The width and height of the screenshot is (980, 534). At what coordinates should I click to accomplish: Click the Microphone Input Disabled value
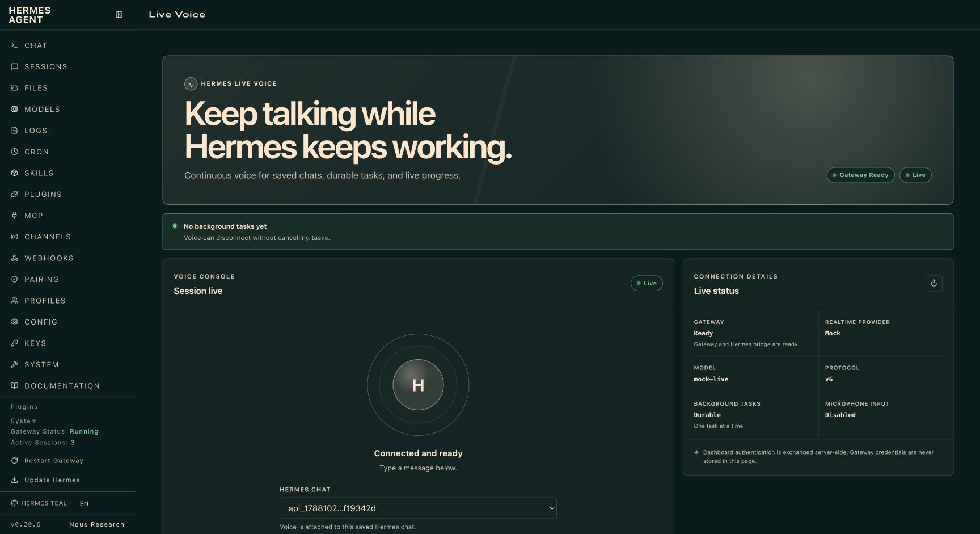coord(840,415)
